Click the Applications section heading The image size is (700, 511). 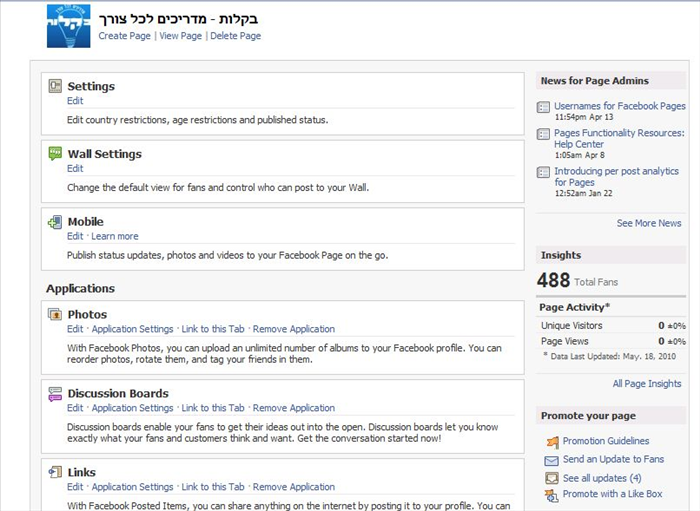[80, 288]
